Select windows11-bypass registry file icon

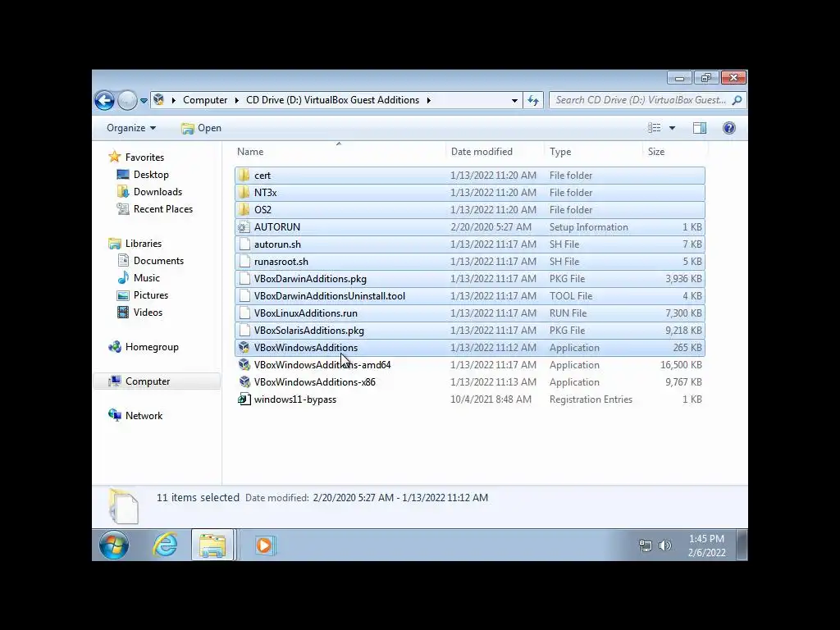[x=244, y=399]
